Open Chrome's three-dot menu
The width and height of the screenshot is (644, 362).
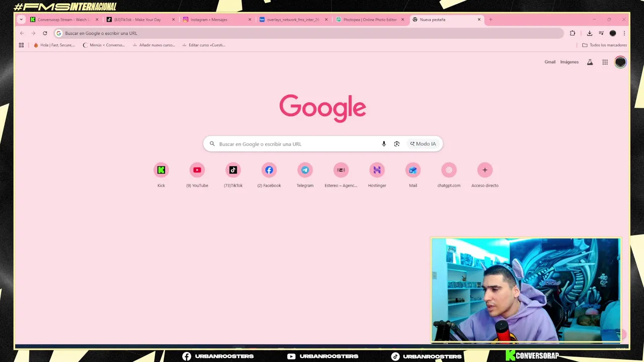click(624, 33)
